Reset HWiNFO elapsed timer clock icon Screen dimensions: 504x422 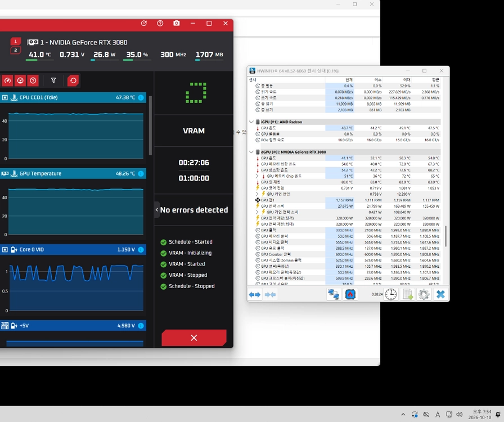pyautogui.click(x=391, y=294)
